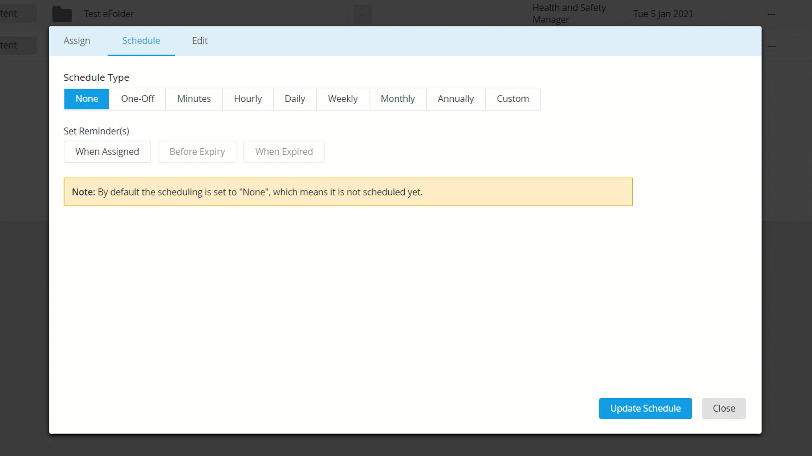The image size is (812, 456).
Task: Click the Set Reminder(s) label
Action: [96, 131]
